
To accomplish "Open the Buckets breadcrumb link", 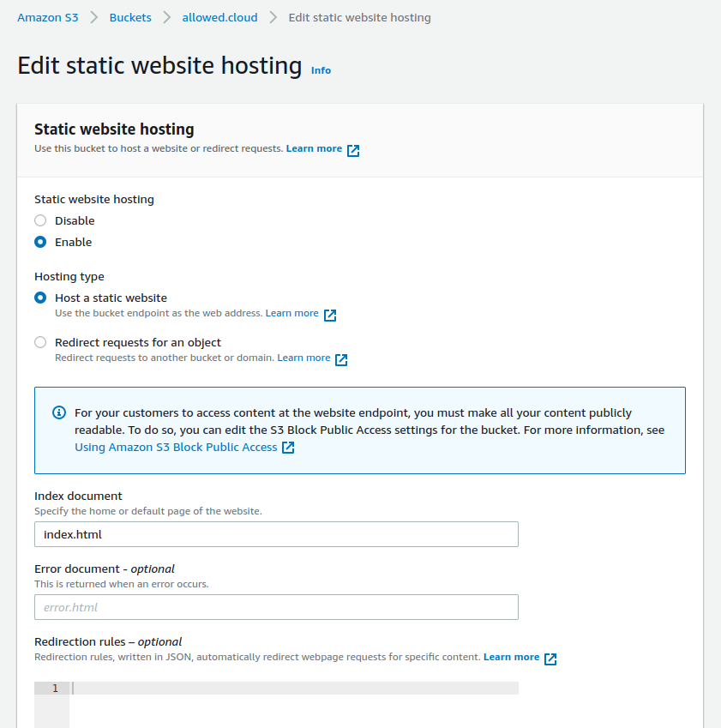I will (x=130, y=17).
